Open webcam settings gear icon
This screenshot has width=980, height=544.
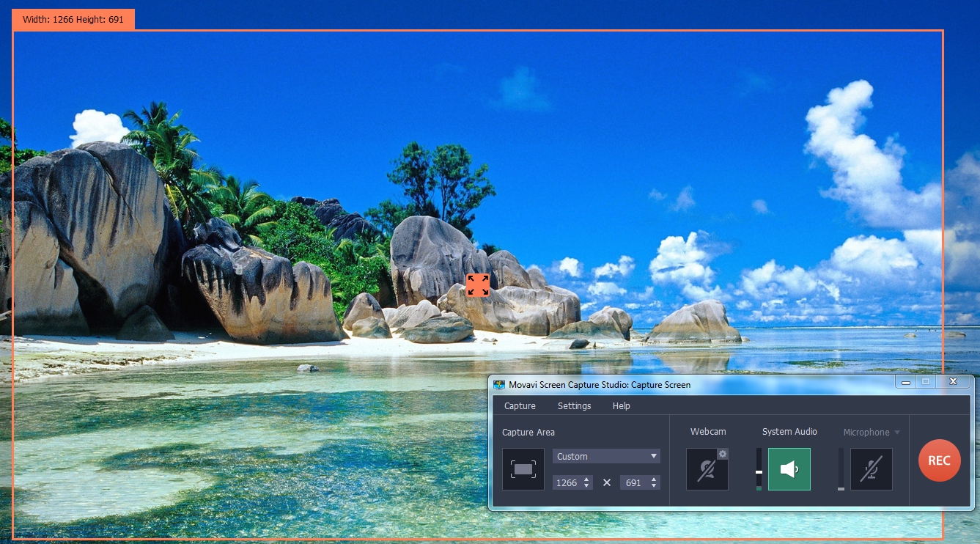pos(723,454)
